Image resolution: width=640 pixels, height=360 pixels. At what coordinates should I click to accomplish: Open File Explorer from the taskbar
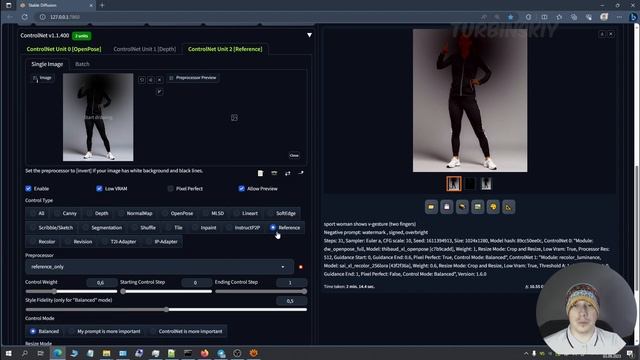(106, 353)
